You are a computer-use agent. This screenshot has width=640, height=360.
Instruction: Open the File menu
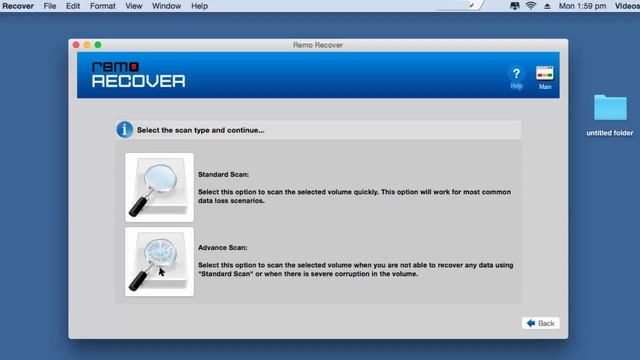(50, 6)
